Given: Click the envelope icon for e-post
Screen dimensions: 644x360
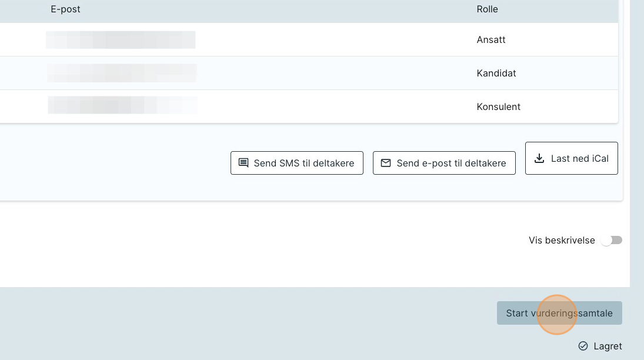Looking at the screenshot, I should coord(386,163).
